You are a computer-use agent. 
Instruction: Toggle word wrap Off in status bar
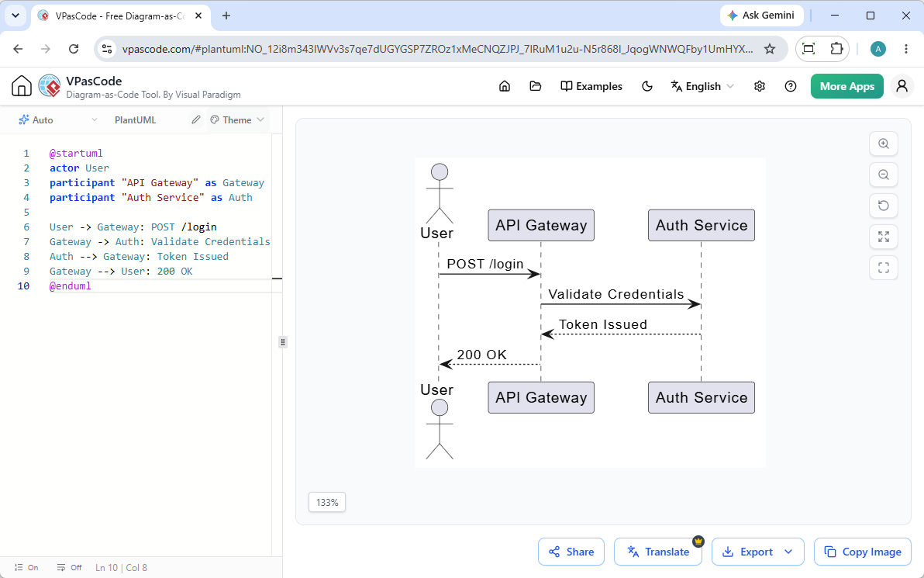click(x=70, y=567)
